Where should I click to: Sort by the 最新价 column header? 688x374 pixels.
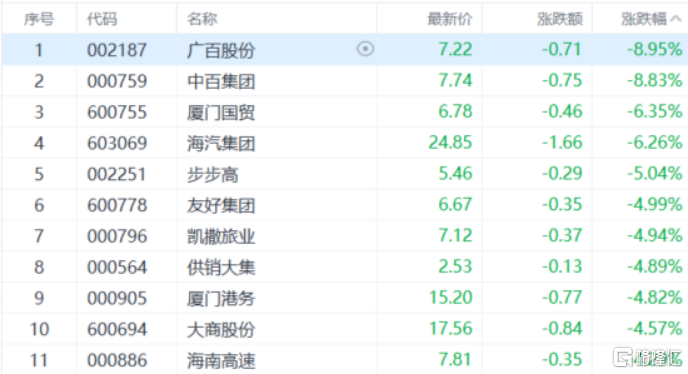pos(450,19)
